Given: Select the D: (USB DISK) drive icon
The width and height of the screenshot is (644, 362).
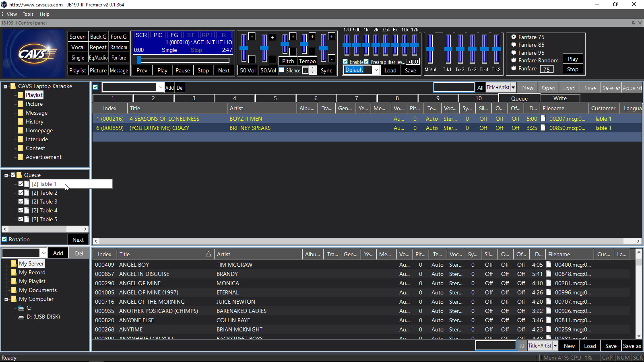Looking at the screenshot, I should point(21,317).
